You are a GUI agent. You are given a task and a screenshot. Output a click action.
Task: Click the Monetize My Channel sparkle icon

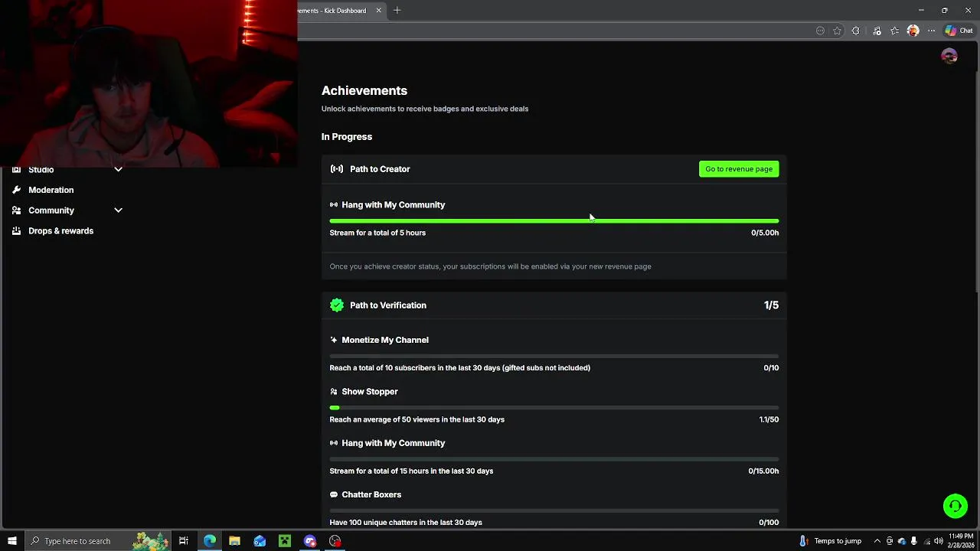(334, 340)
